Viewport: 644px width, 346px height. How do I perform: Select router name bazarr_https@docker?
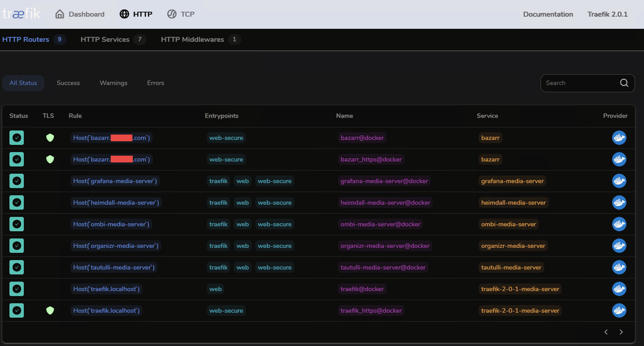tap(371, 159)
